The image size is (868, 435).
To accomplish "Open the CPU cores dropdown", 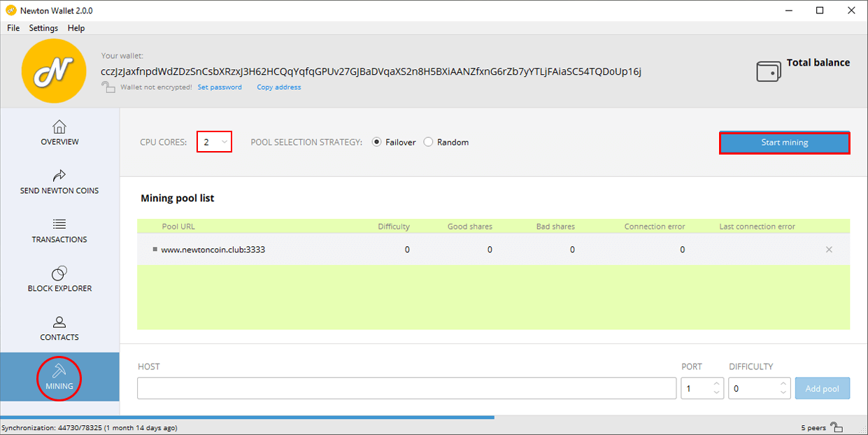I will pyautogui.click(x=214, y=142).
